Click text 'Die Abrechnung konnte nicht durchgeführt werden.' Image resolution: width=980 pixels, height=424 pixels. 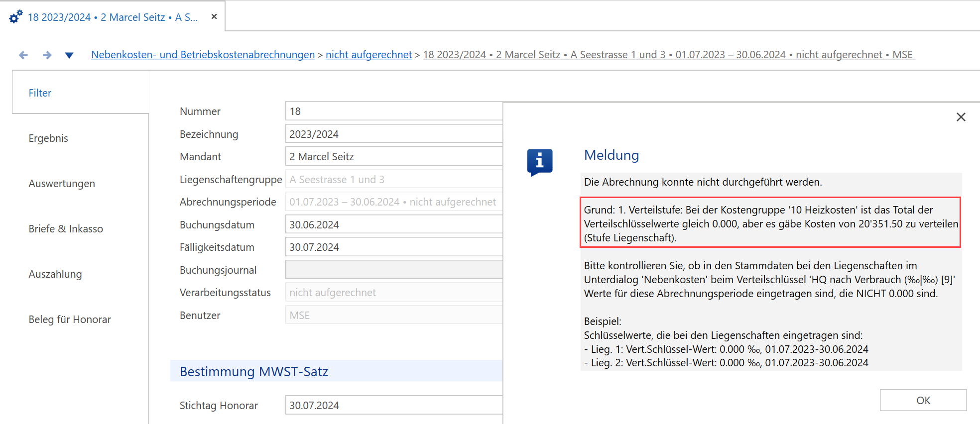(x=703, y=182)
